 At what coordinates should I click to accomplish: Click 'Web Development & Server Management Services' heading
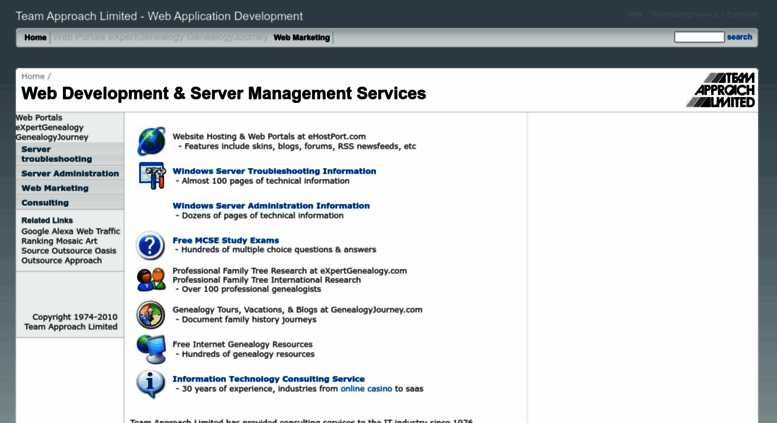[223, 93]
